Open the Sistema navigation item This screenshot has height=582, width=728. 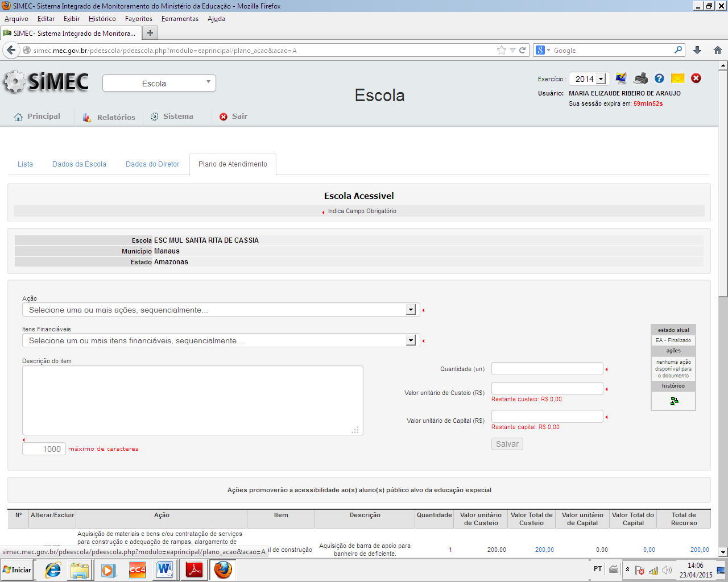tap(172, 117)
